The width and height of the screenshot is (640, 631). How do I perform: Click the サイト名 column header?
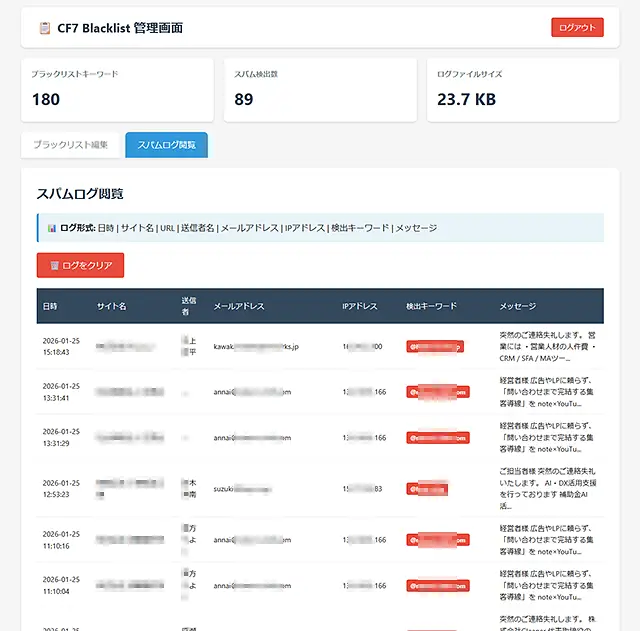[x=111, y=306]
